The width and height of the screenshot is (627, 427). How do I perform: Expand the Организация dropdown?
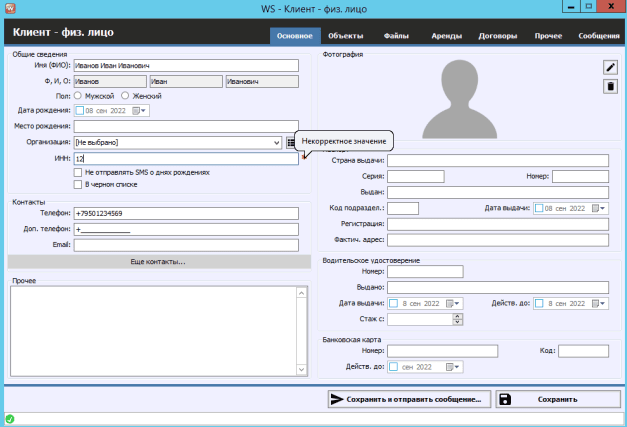pos(275,143)
